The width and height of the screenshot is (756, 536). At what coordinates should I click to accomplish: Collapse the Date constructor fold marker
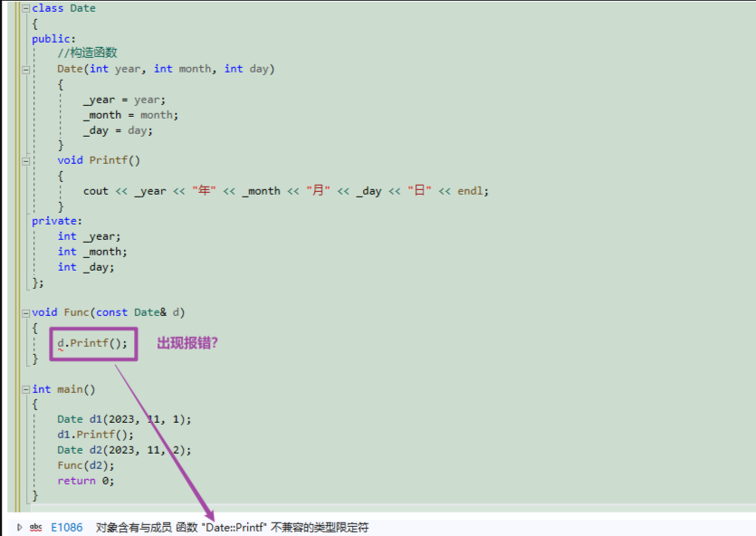(26, 70)
